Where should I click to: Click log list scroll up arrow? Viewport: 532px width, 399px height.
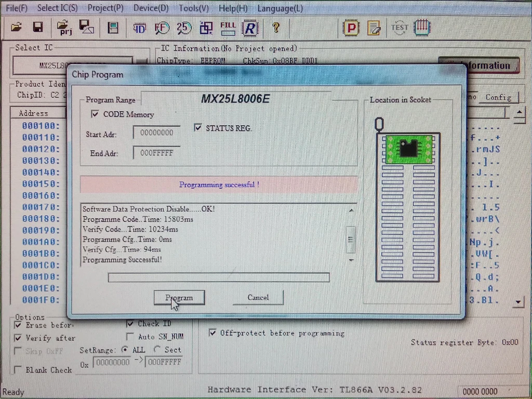[351, 211]
